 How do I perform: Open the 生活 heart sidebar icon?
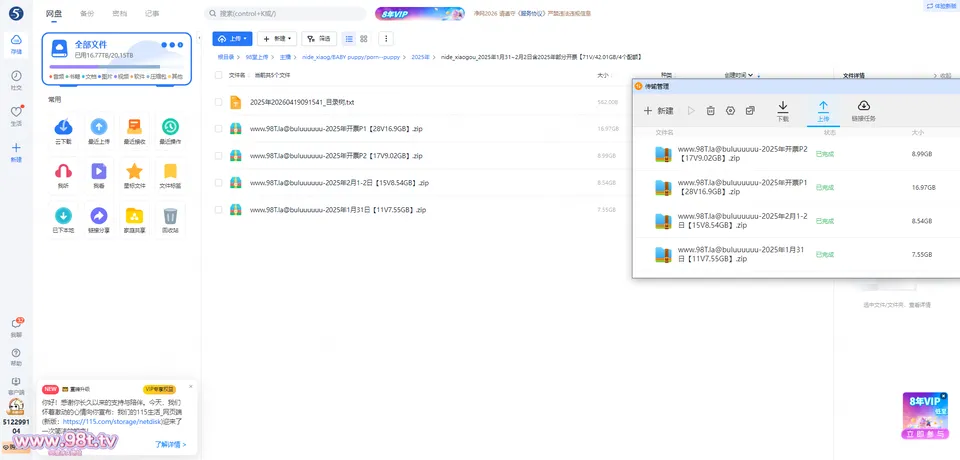pos(17,115)
